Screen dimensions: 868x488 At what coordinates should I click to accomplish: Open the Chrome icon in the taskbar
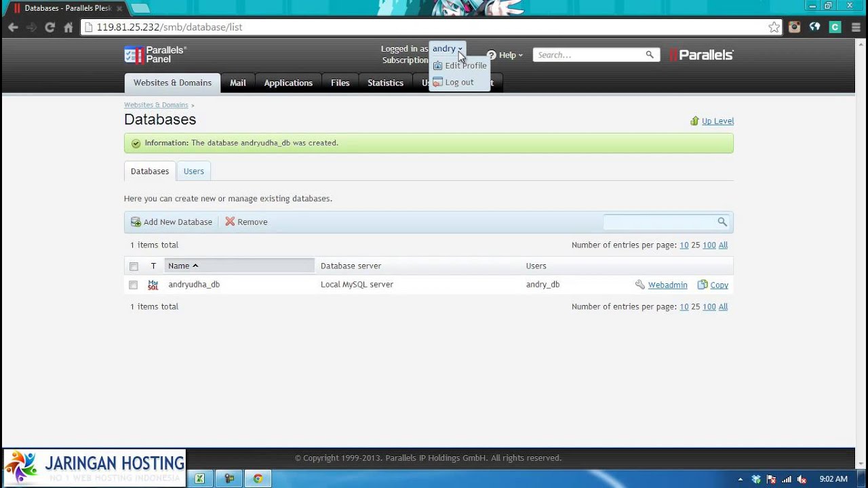258,479
